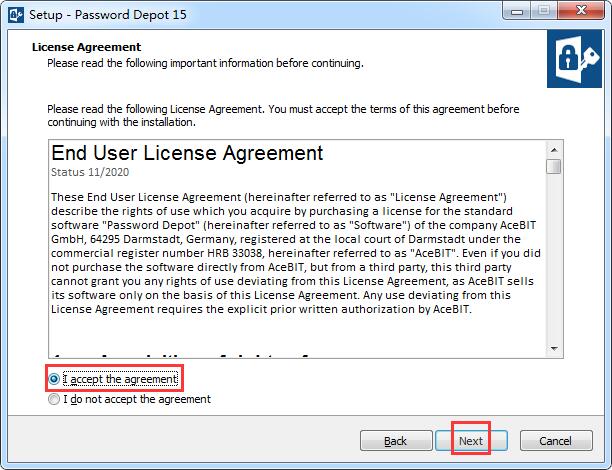Minimize the setup window

coord(517,11)
